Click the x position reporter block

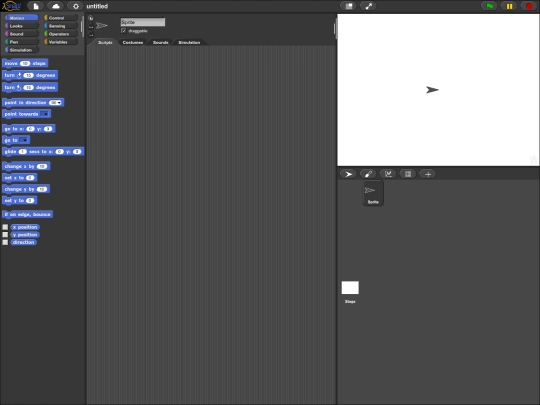(x=25, y=227)
